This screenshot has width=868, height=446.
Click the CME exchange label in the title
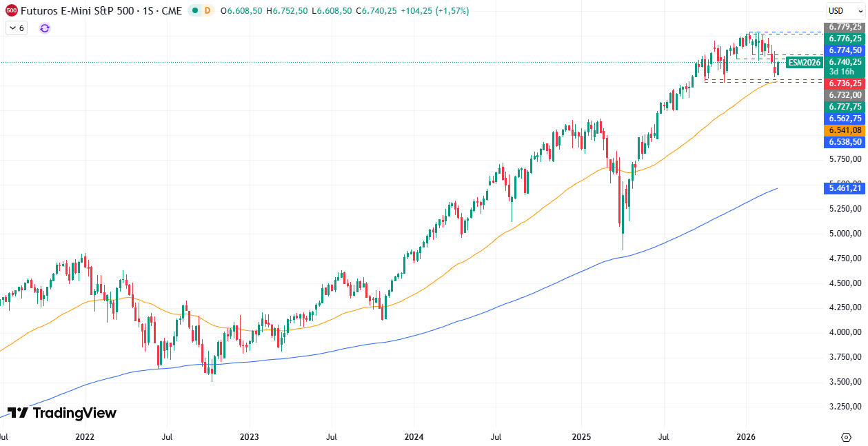171,11
